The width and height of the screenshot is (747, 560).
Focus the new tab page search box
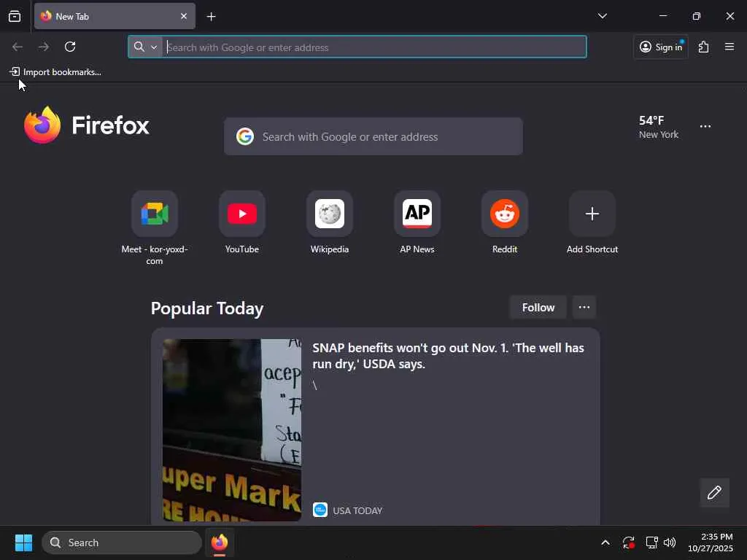(x=373, y=136)
